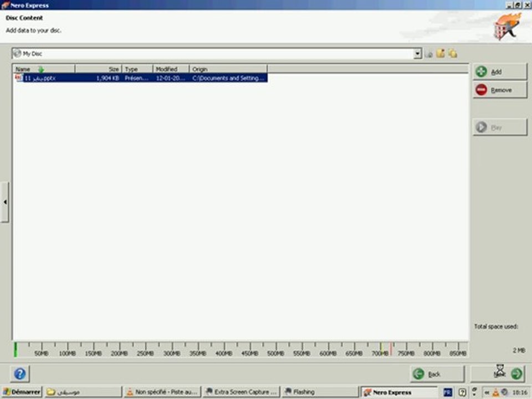Go Back to the previous step
The image size is (532, 399).
[x=437, y=374]
